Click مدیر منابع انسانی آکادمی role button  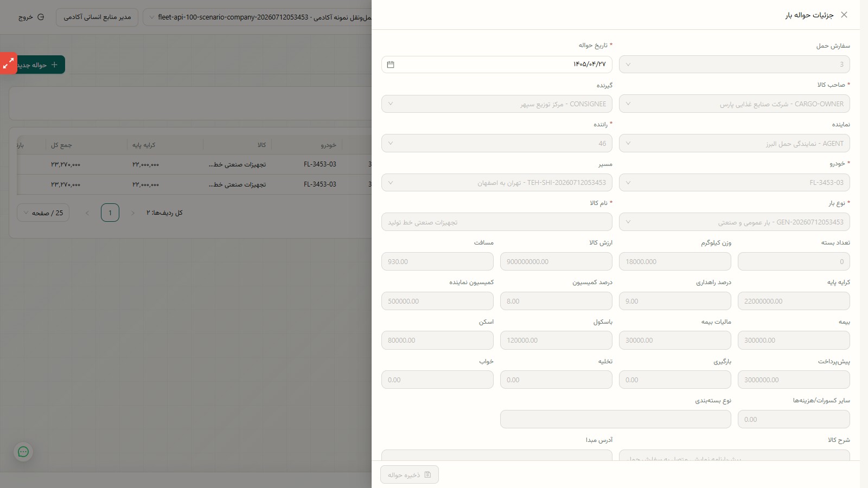(97, 17)
